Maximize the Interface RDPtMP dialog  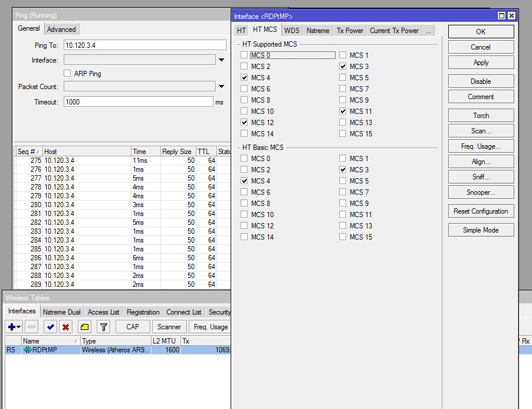[x=501, y=16]
